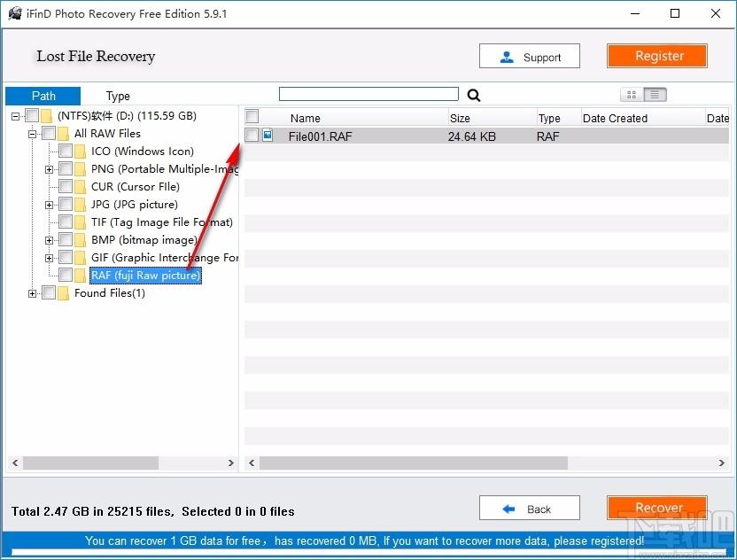
Task: Expand the GIF folder node
Action: [x=49, y=258]
